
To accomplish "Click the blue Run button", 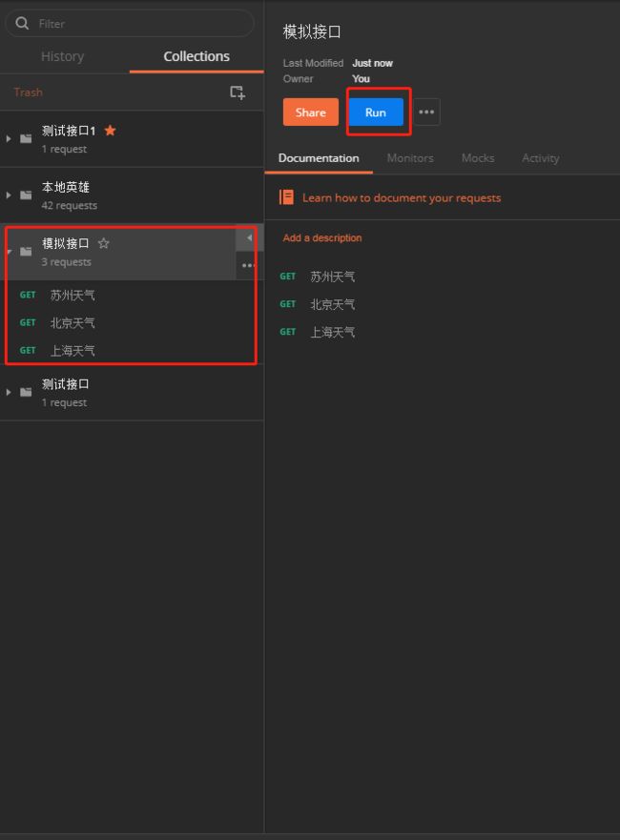I will [x=376, y=112].
